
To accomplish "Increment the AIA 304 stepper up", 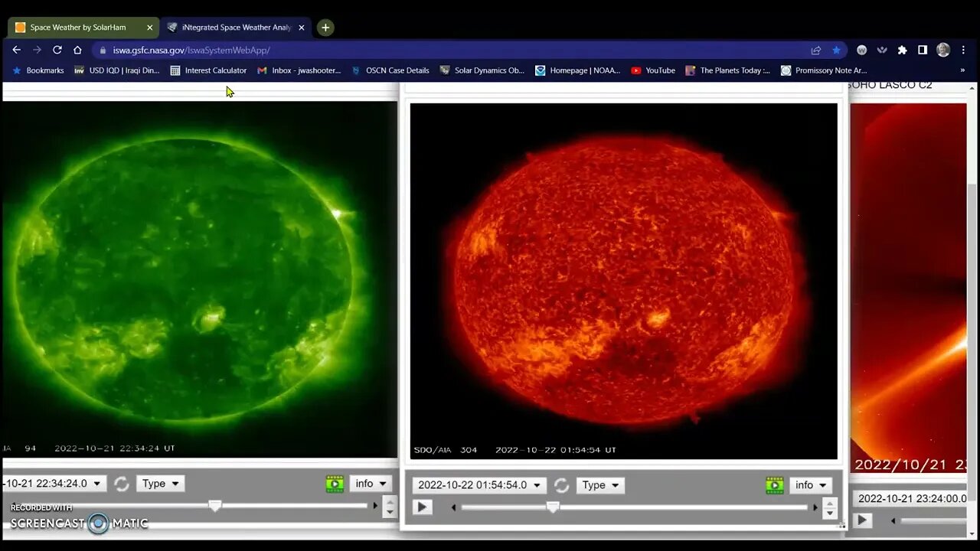I will coord(830,504).
